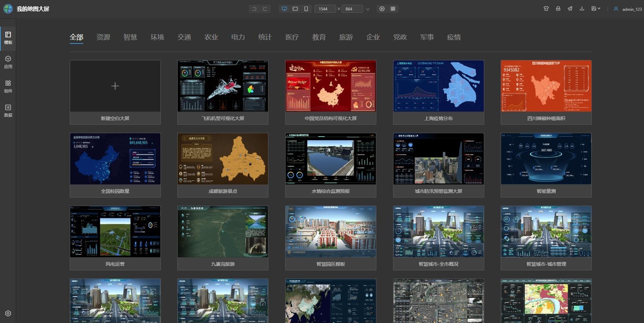The height and width of the screenshot is (323, 644).
Task: Select tablet preview mode
Action: (x=295, y=9)
